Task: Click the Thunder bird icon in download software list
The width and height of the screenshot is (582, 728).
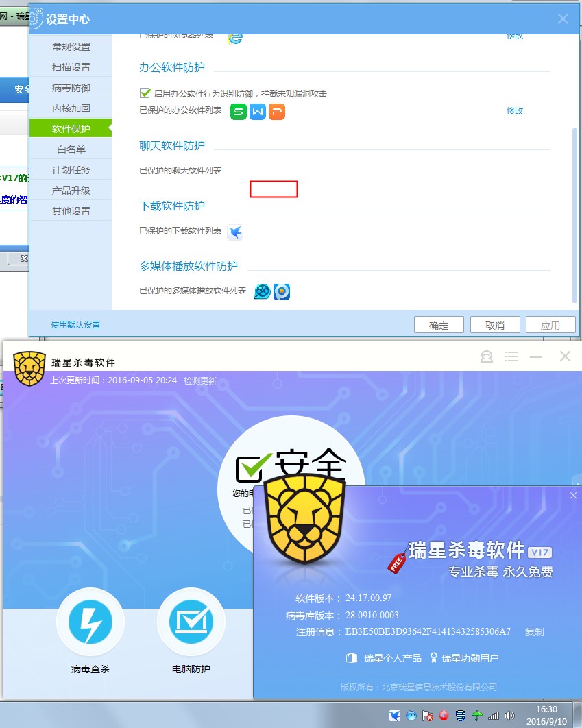Action: [x=235, y=232]
